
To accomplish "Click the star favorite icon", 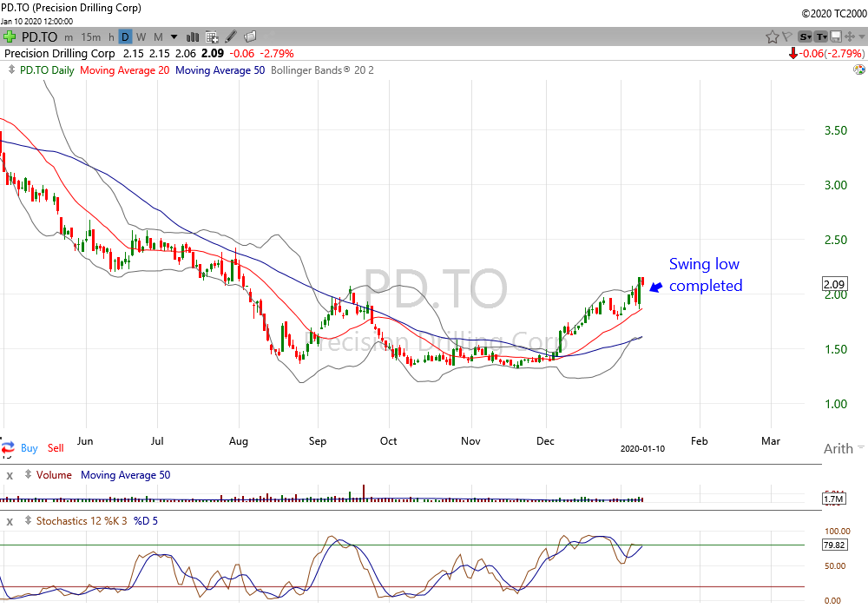I will tap(772, 37).
